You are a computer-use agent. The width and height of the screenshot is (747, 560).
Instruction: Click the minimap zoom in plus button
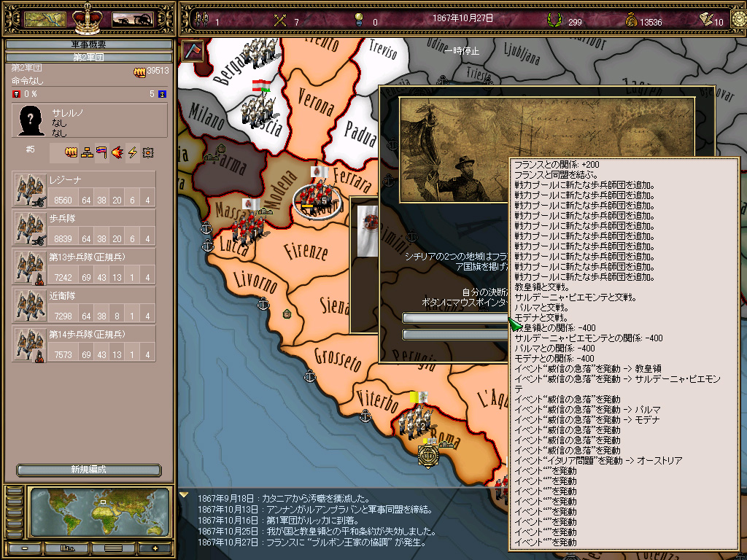[155, 548]
